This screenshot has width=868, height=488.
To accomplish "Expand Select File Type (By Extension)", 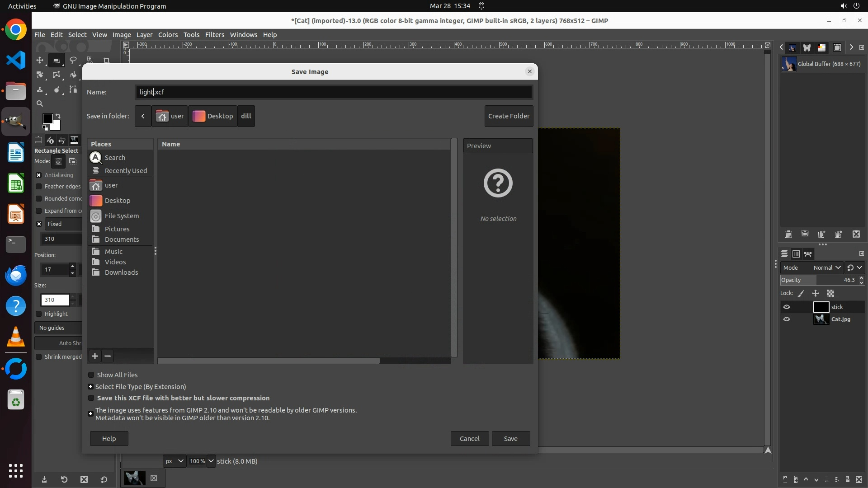I will click(91, 387).
